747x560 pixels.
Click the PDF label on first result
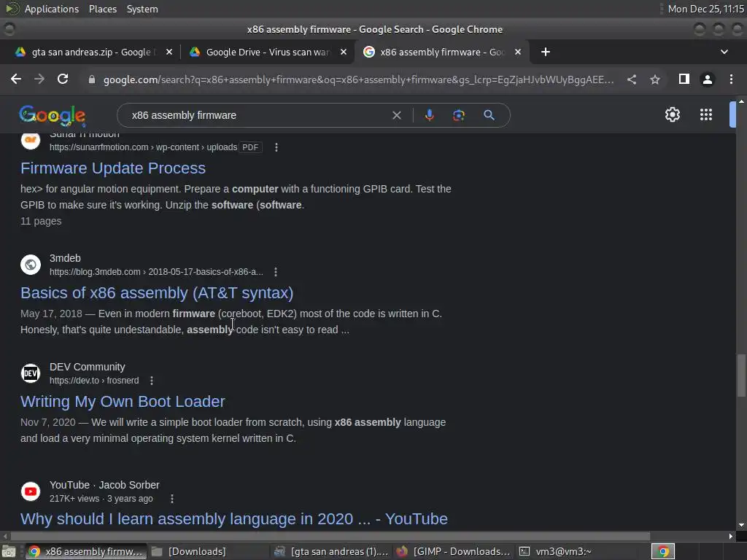point(250,147)
